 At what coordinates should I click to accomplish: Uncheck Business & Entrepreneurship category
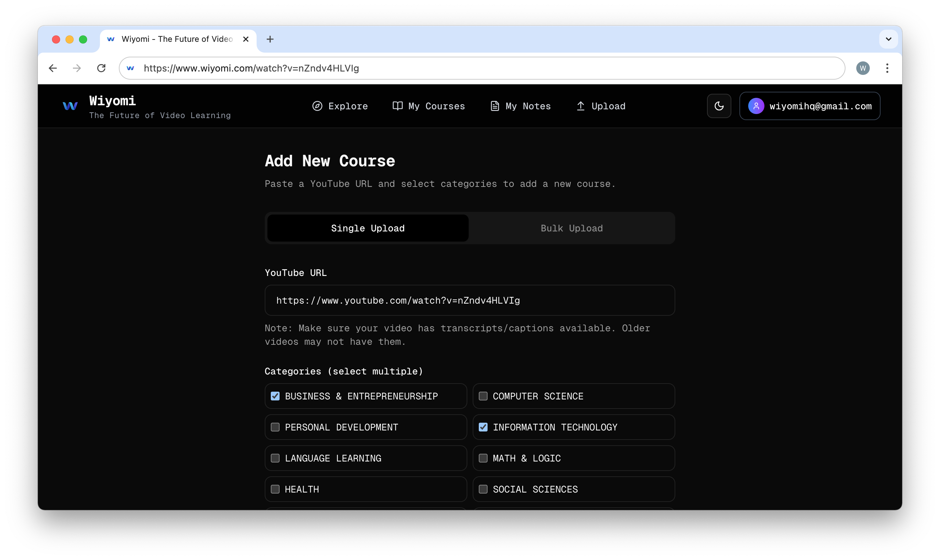pyautogui.click(x=275, y=396)
